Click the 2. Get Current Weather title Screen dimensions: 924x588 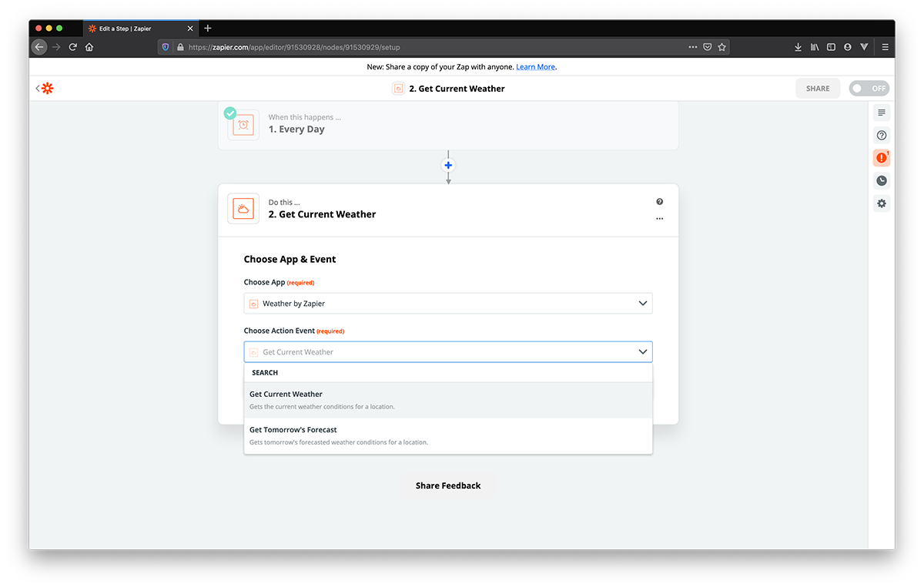(x=322, y=214)
